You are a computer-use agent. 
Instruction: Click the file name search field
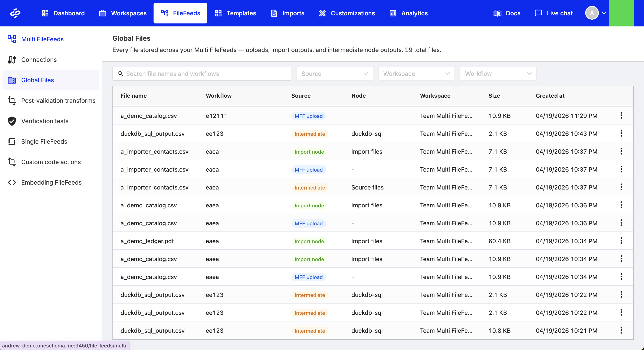click(x=201, y=74)
